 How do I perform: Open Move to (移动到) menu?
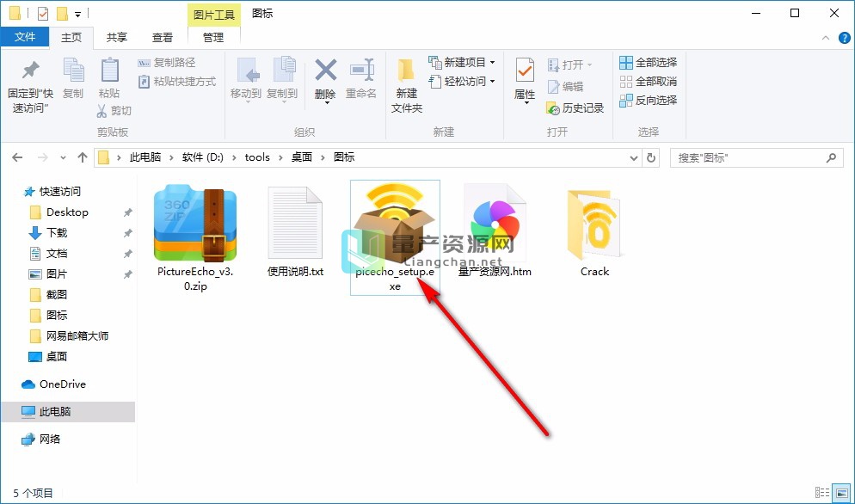pyautogui.click(x=246, y=80)
